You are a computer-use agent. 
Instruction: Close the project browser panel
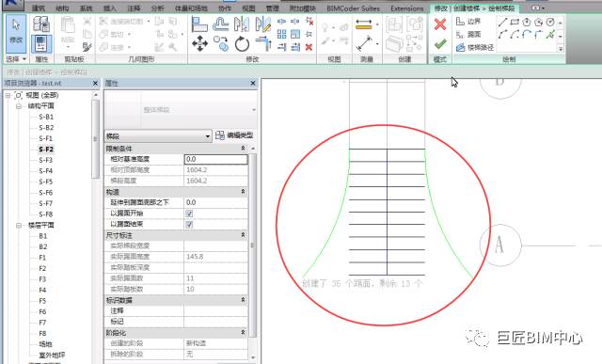click(96, 83)
